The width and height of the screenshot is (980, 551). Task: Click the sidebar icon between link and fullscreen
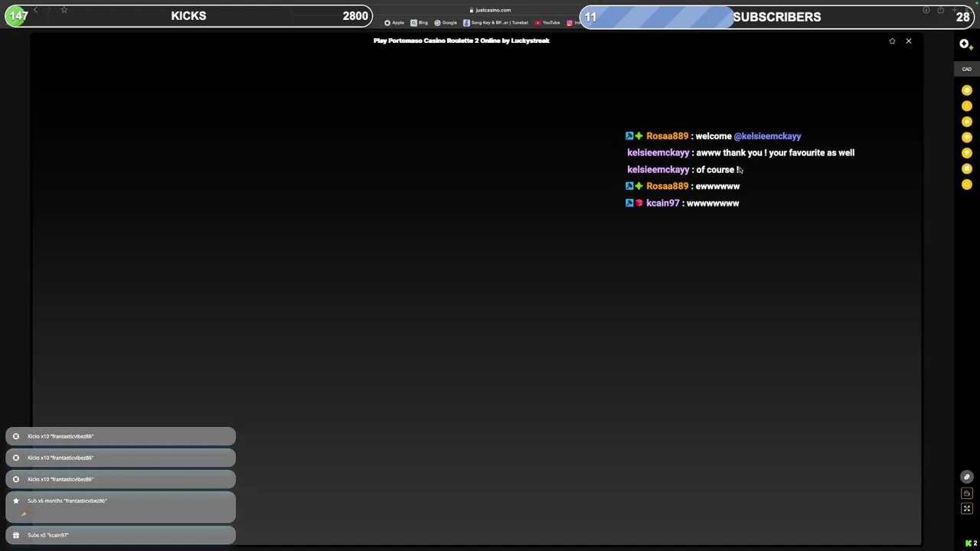[x=967, y=494]
